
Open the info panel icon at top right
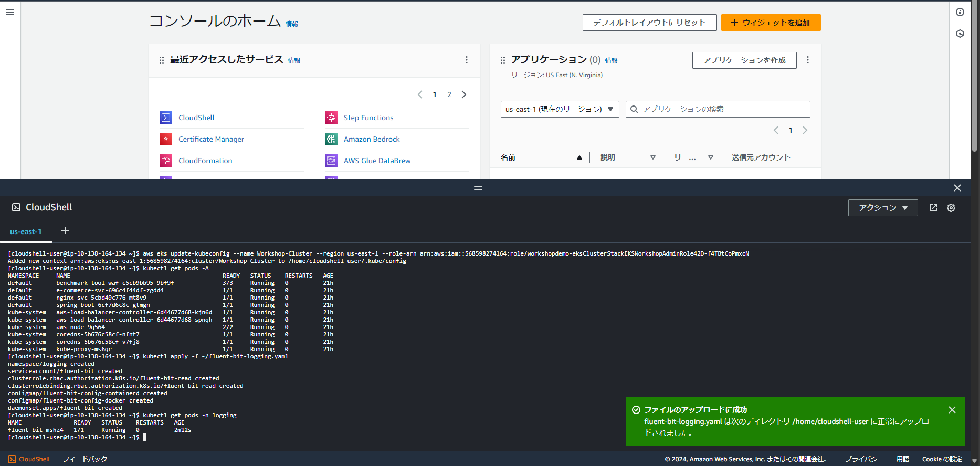(960, 12)
